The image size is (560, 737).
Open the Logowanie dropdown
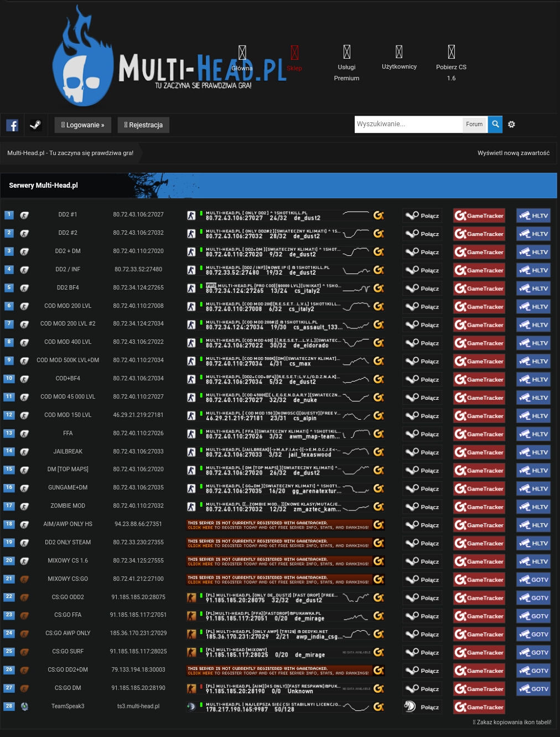coord(83,125)
